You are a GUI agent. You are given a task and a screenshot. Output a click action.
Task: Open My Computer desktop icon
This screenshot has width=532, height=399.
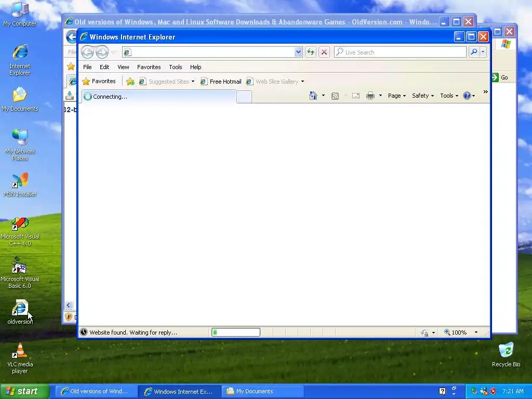20,14
